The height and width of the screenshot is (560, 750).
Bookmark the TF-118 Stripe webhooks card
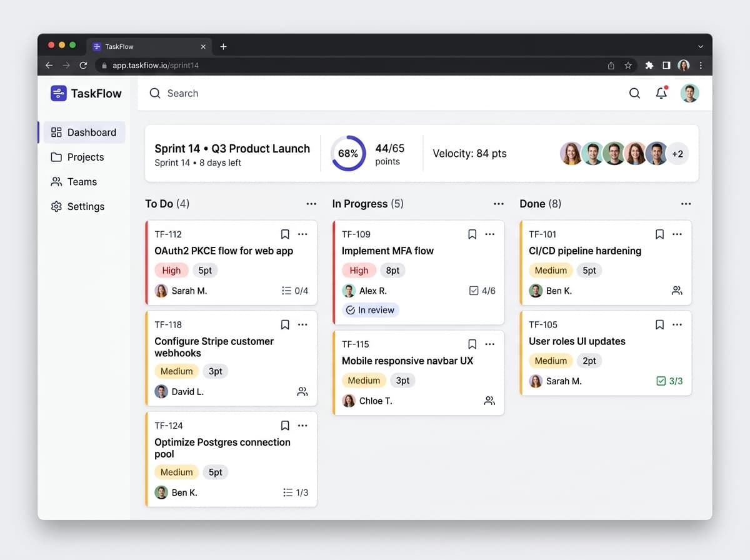pos(285,325)
